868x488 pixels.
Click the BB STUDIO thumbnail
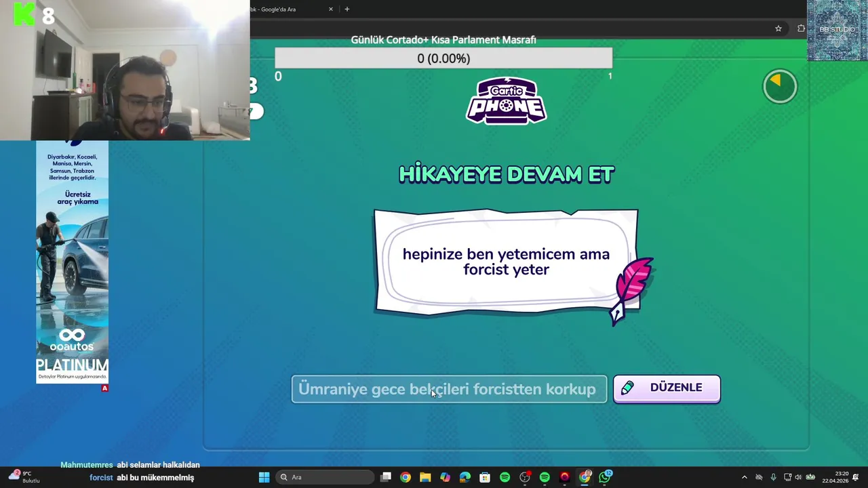click(x=837, y=30)
